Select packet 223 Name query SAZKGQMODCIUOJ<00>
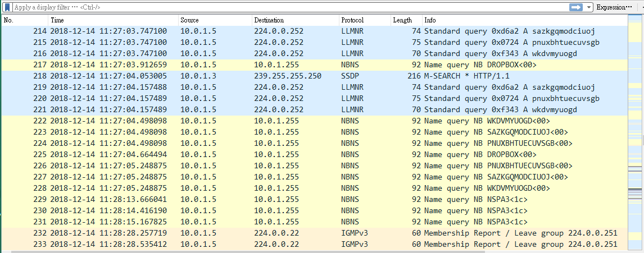The width and height of the screenshot is (644, 253). click(x=315, y=132)
